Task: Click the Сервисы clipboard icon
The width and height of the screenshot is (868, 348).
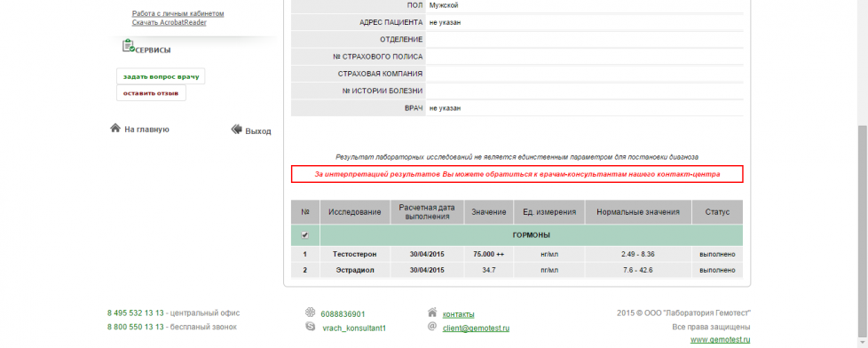Action: [x=129, y=45]
